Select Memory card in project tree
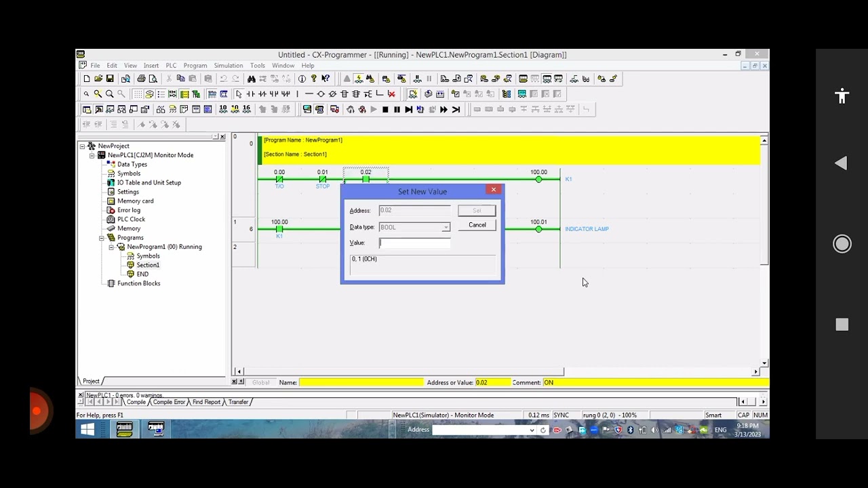 (135, 201)
